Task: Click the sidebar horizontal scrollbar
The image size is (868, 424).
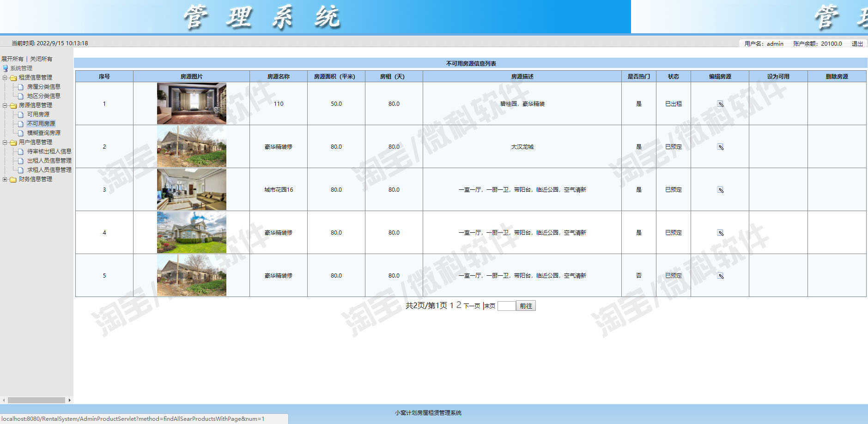Action: pos(36,400)
